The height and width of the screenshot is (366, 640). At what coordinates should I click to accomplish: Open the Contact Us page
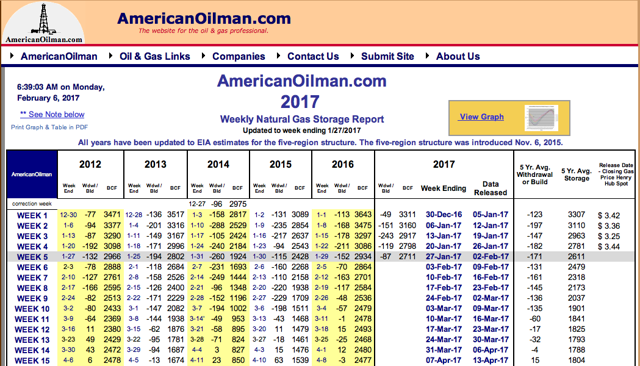(313, 56)
